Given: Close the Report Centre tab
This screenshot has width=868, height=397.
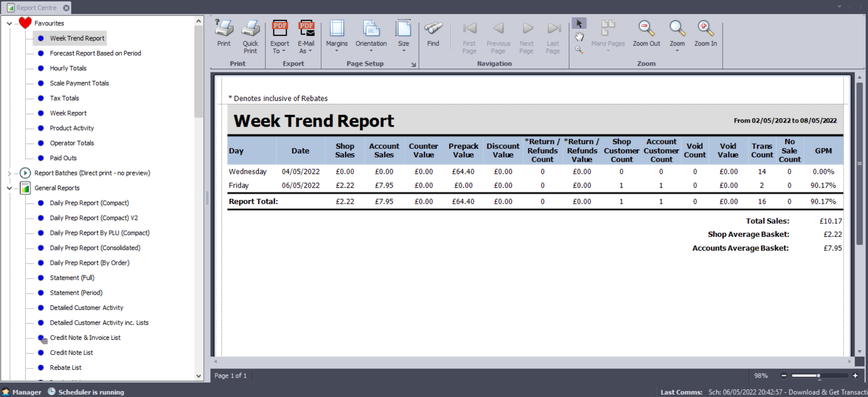Looking at the screenshot, I should click(66, 8).
